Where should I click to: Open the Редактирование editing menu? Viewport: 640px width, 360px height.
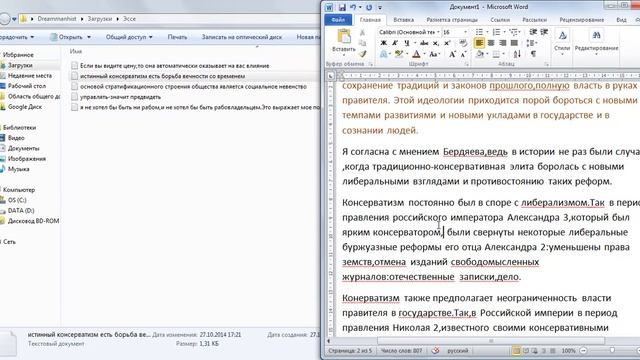[596, 42]
